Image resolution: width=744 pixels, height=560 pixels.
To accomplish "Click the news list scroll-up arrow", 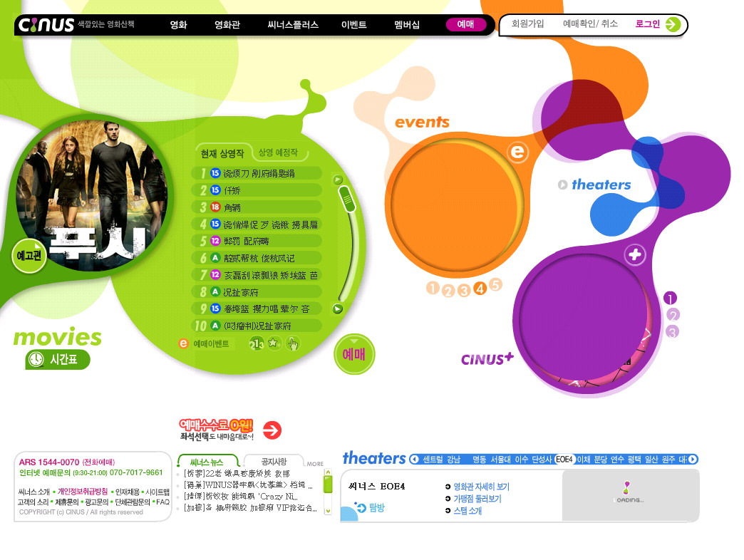I will click(327, 472).
